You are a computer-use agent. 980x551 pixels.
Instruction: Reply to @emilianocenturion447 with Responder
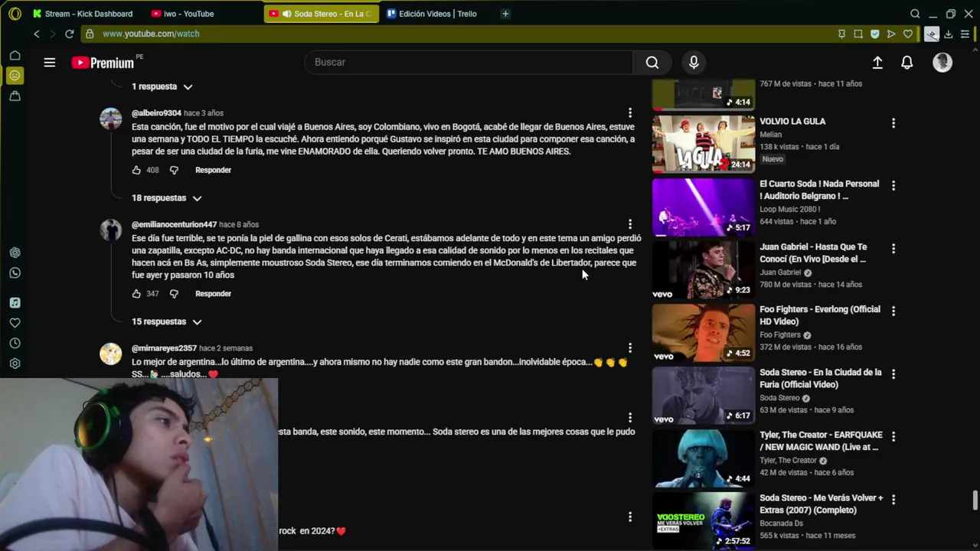213,294
